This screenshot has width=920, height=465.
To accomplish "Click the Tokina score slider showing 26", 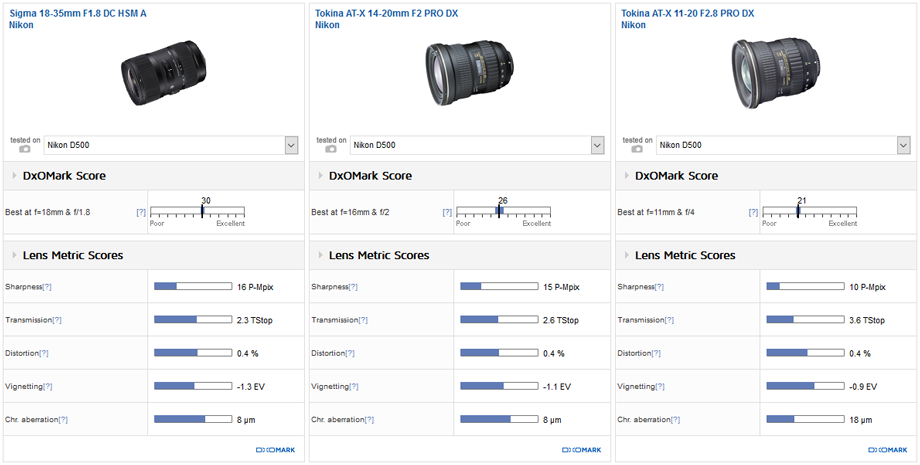I will [503, 211].
